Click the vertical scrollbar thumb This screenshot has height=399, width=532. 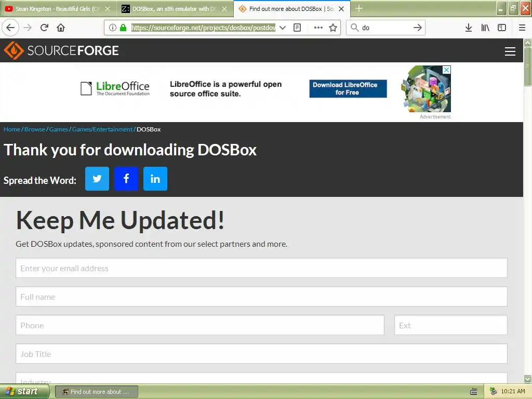point(528,66)
